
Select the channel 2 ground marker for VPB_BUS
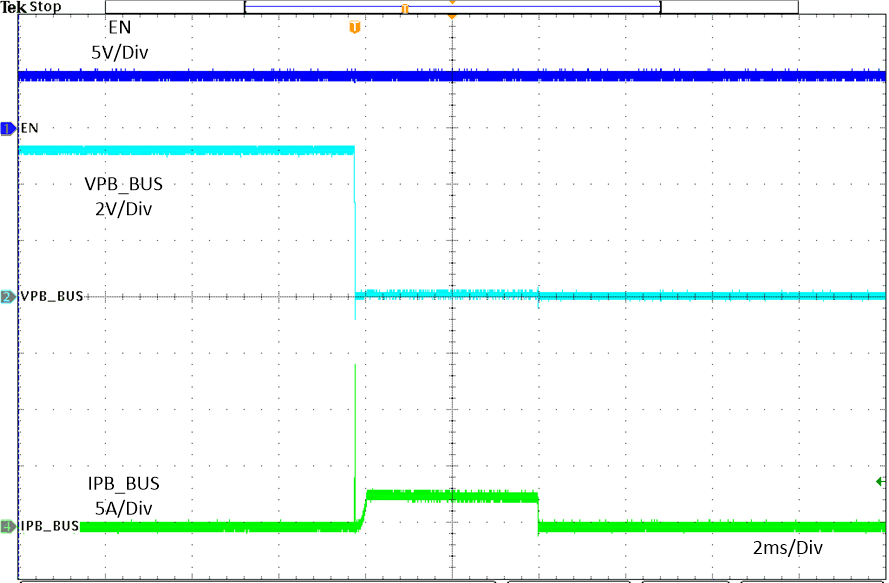click(x=6, y=295)
